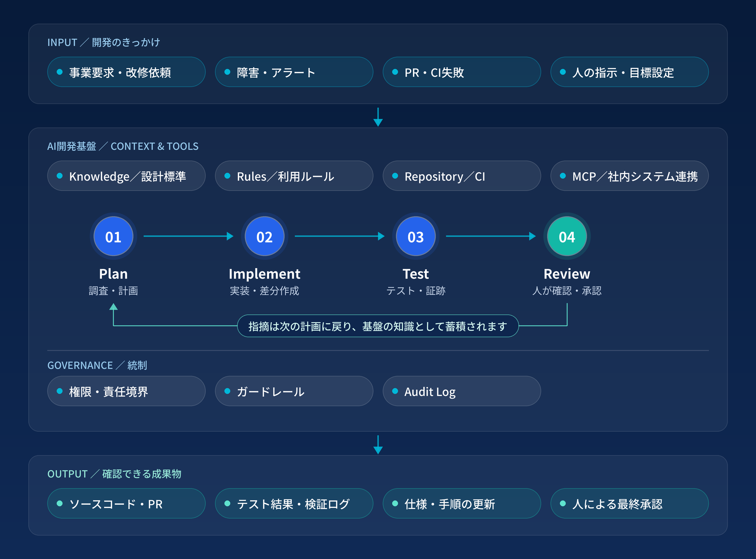This screenshot has width=756, height=559.
Task: Click the 02 Implement step circle
Action: [264, 236]
